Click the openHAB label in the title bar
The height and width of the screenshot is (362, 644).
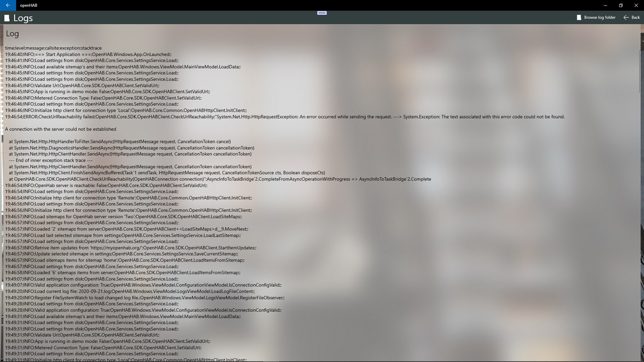coord(28,5)
